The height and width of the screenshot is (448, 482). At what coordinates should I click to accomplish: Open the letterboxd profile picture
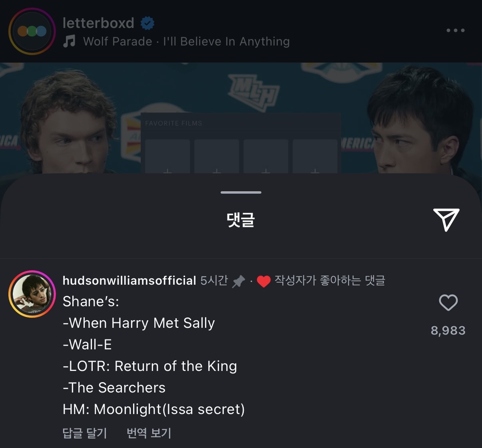click(32, 31)
